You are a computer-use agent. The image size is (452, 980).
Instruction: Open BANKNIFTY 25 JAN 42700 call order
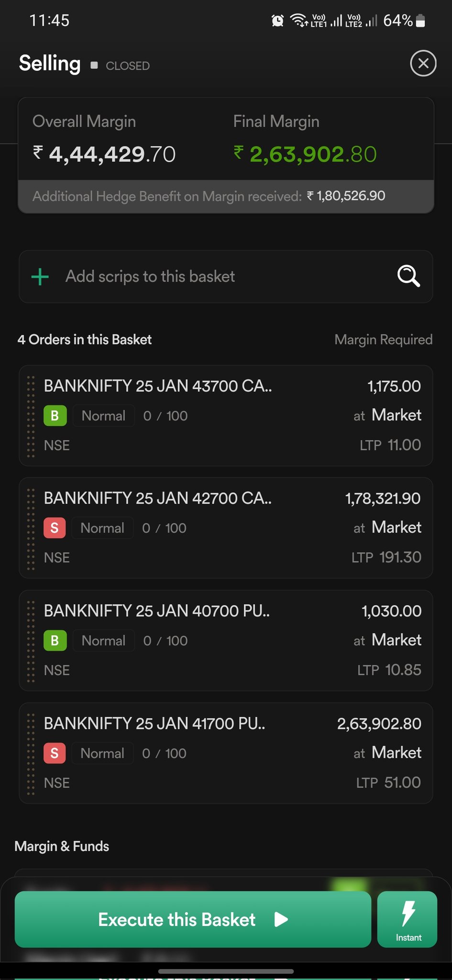(226, 528)
